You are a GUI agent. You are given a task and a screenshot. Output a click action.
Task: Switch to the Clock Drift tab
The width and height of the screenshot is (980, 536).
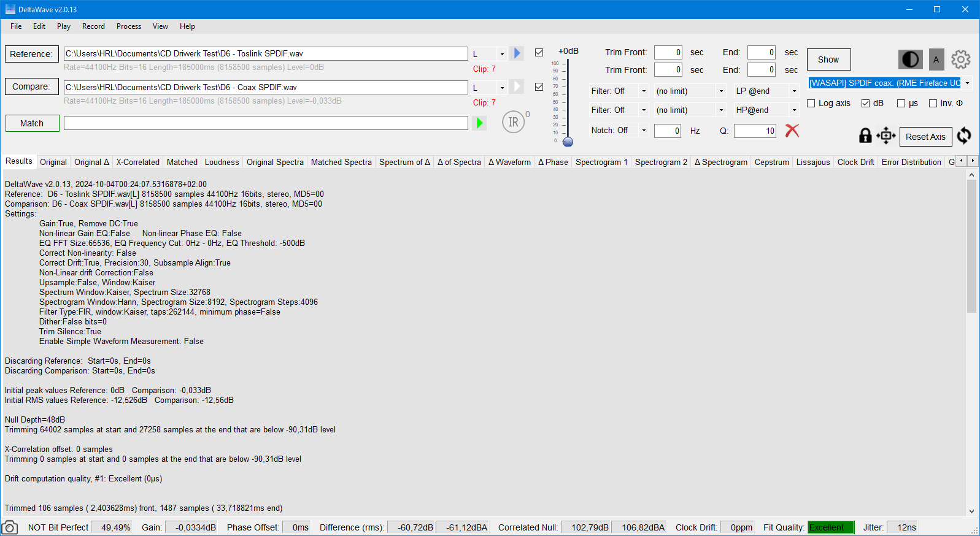855,163
